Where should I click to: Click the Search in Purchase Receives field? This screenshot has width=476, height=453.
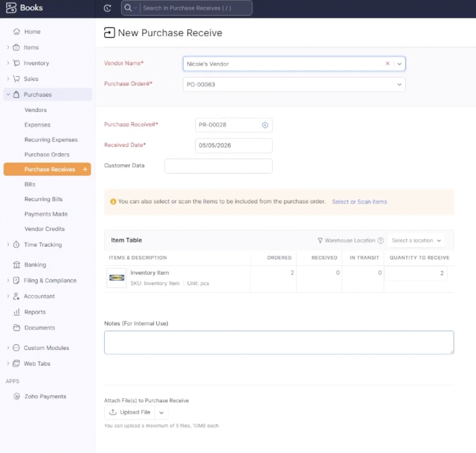click(195, 8)
